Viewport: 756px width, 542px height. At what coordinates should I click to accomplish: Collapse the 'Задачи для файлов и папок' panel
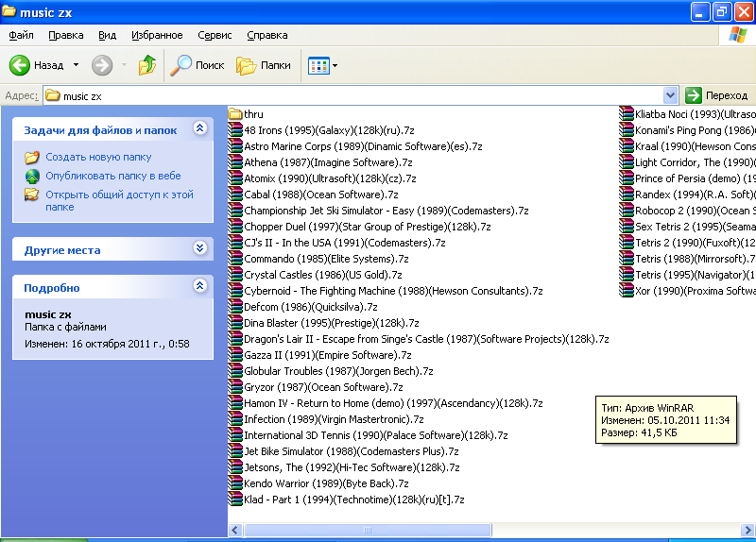click(x=198, y=129)
